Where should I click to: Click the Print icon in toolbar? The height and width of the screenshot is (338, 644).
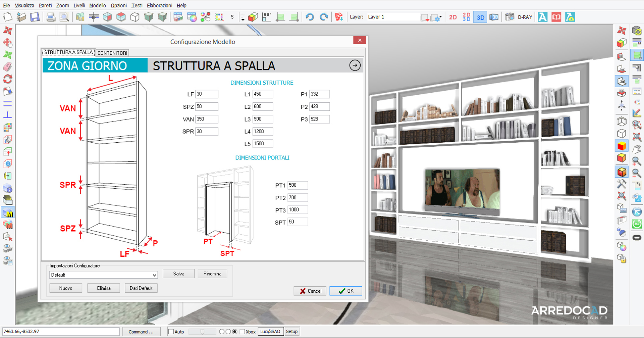point(51,17)
